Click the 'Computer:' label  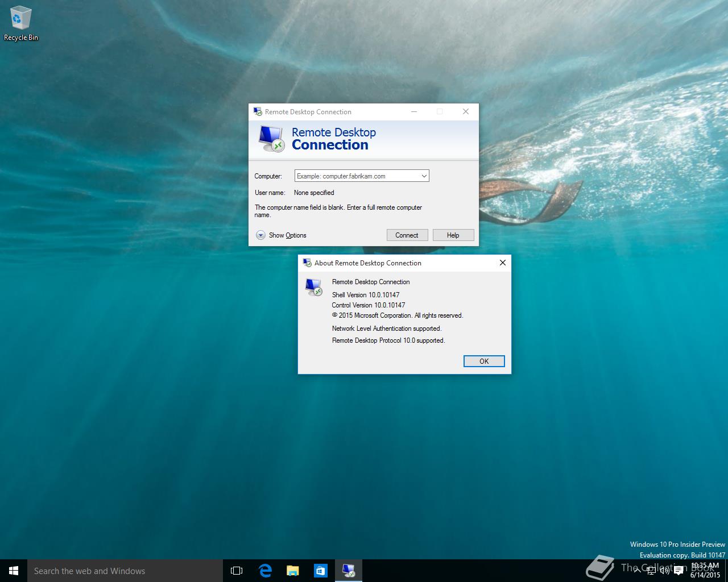point(268,176)
